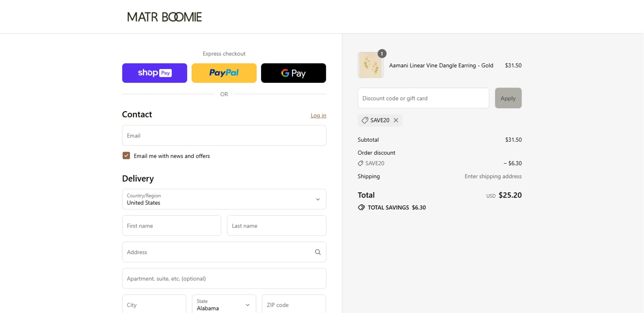This screenshot has height=313, width=644.
Task: Click the earring product thumbnail
Action: point(371,65)
